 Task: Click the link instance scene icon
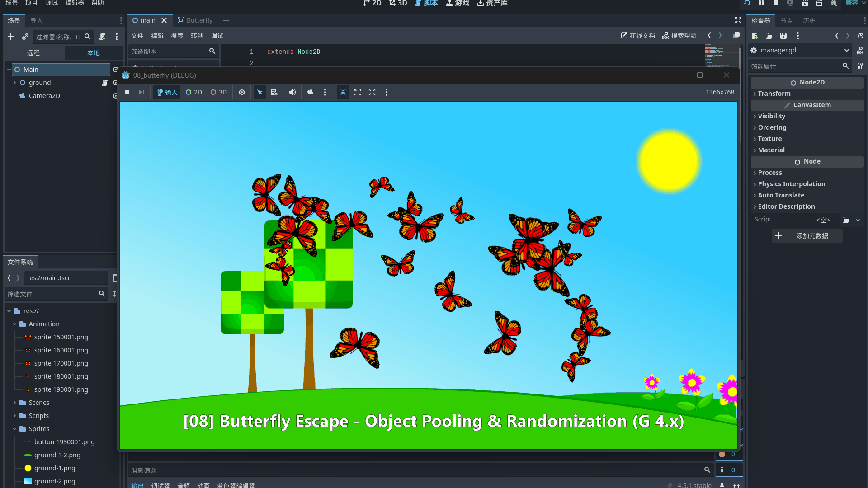tap(25, 37)
